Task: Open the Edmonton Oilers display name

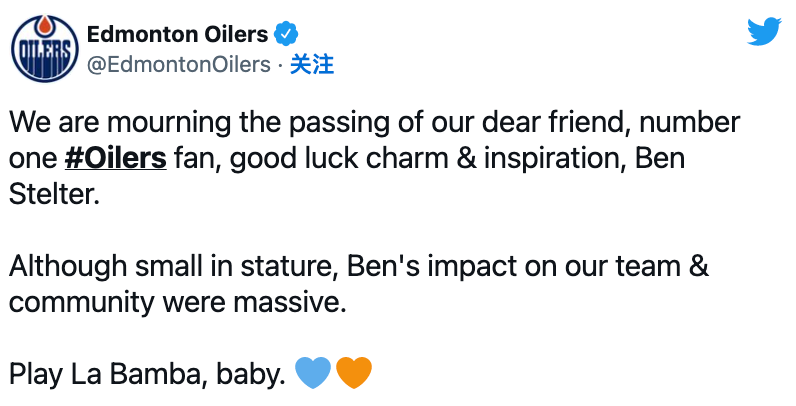Action: click(178, 34)
